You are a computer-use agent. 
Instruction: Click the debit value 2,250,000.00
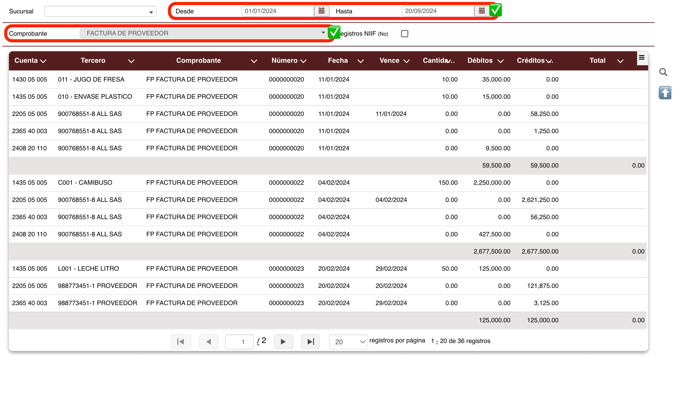(492, 182)
